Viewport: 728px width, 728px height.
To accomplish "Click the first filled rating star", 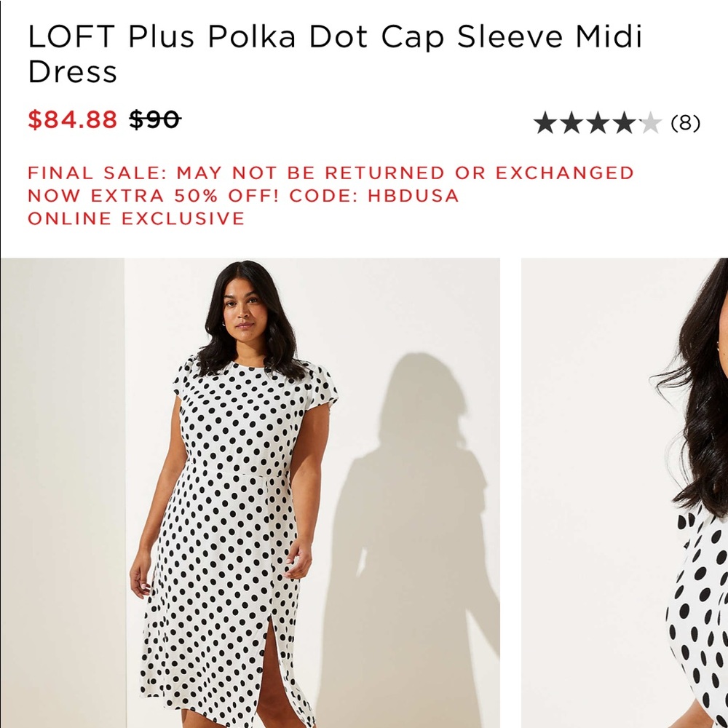I will tap(545, 123).
